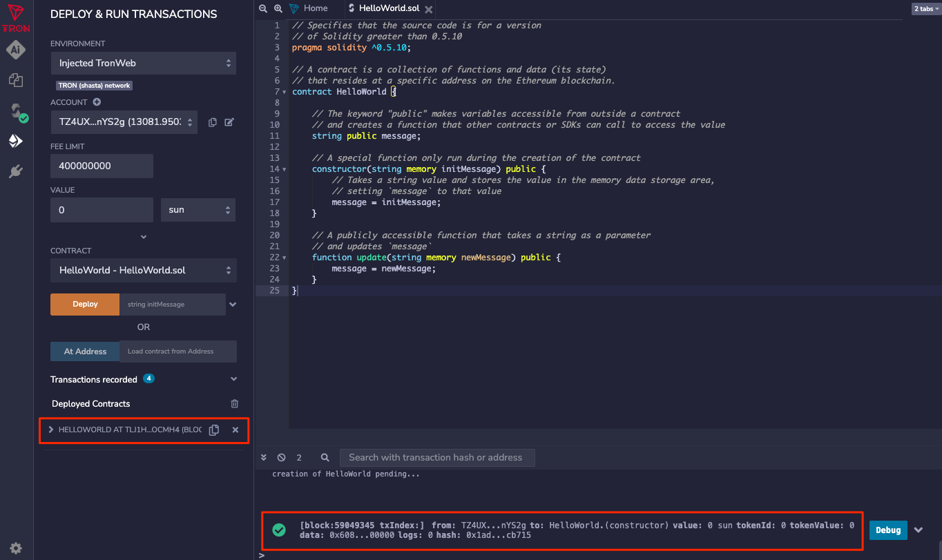Copy the account address to clipboard
The height and width of the screenshot is (560, 942).
click(213, 122)
